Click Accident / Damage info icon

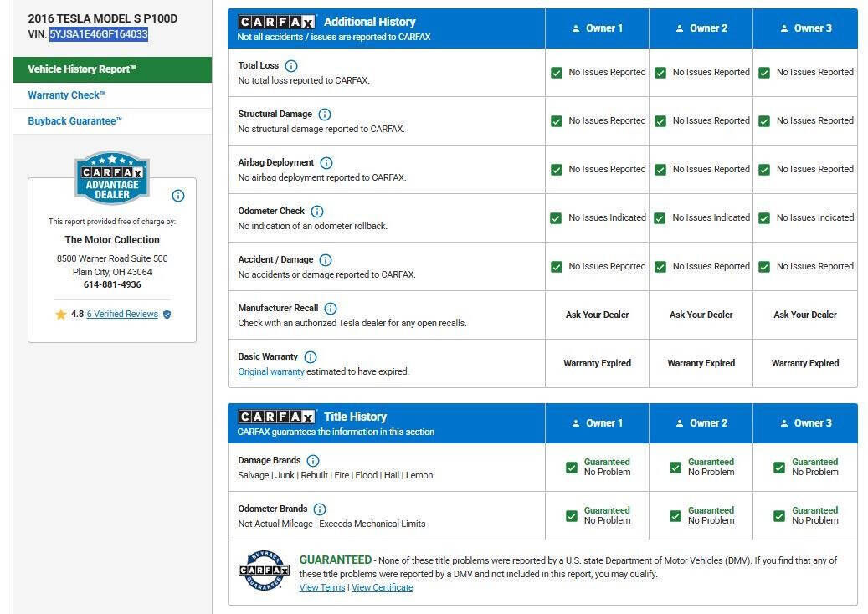tap(326, 260)
